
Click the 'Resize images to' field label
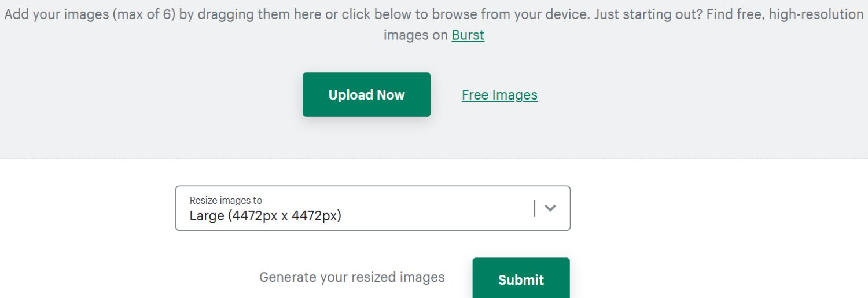(x=226, y=200)
